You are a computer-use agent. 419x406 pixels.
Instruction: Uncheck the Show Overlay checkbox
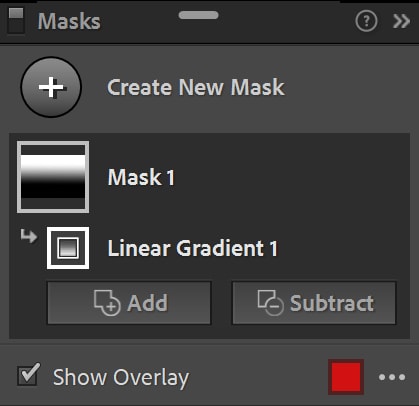coord(28,376)
